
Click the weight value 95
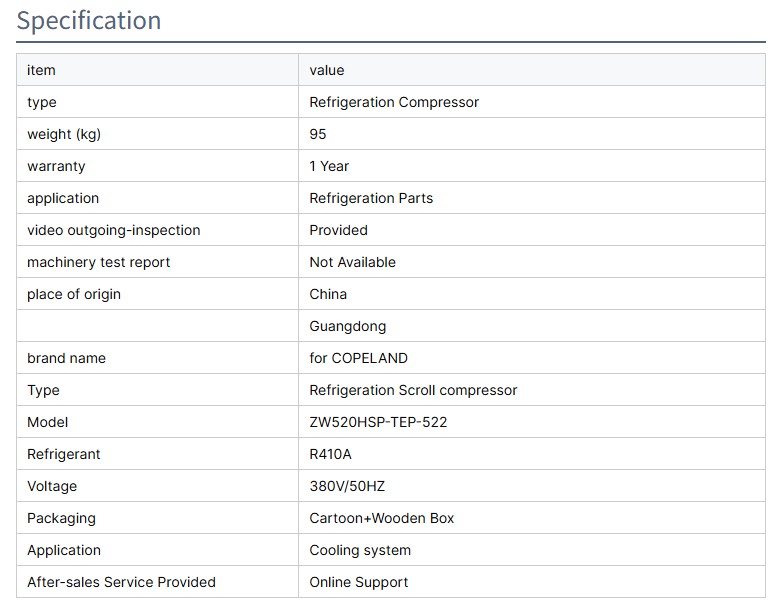[x=318, y=134]
